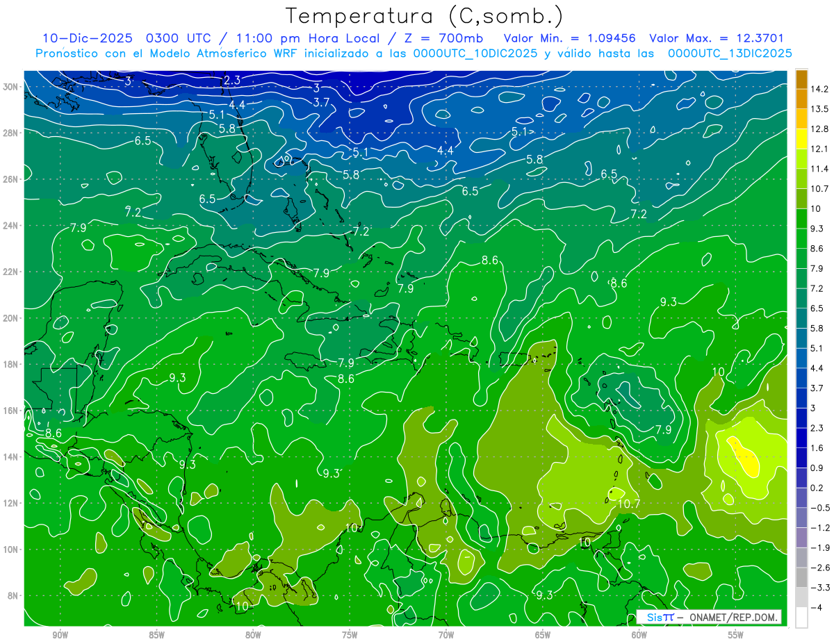
Task: Click the 0.9 value on the color scale
Action: click(817, 468)
